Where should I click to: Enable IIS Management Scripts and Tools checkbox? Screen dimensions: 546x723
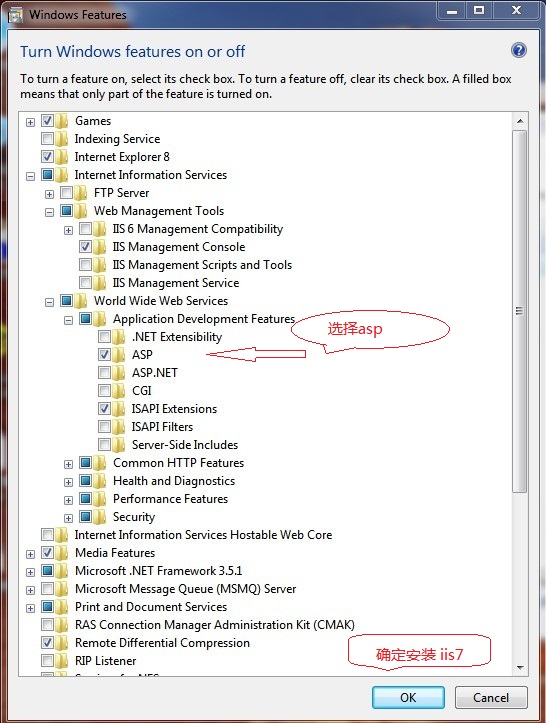(85, 264)
